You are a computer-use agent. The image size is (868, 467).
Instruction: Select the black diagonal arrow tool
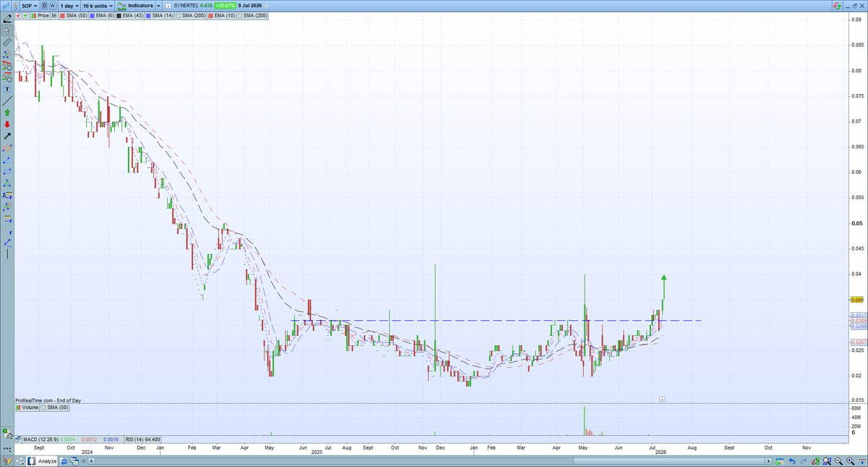point(7,136)
